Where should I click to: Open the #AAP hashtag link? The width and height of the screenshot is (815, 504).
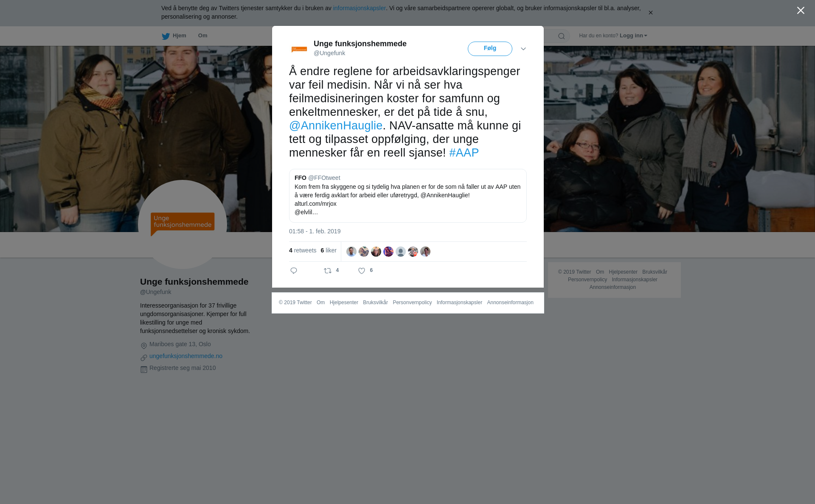click(x=464, y=153)
